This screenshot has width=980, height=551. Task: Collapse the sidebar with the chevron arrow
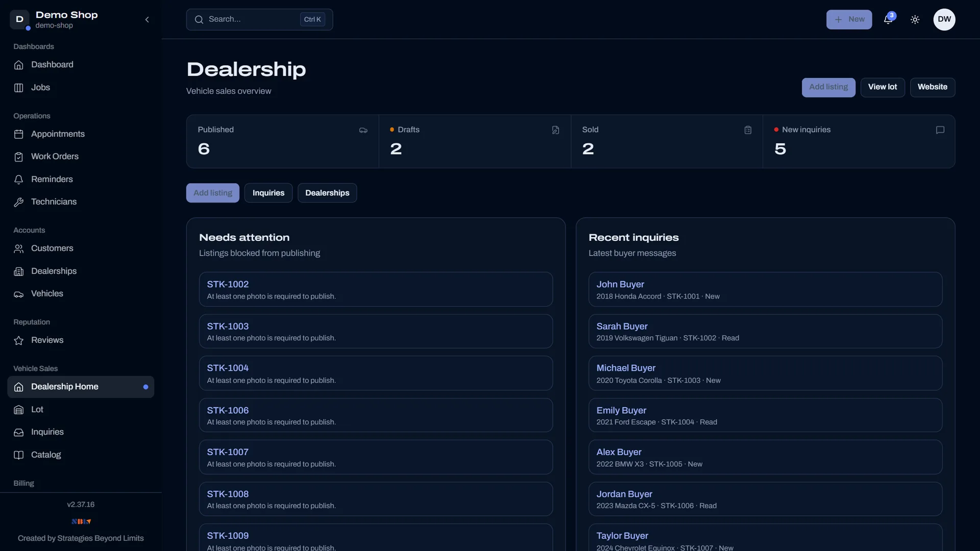pyautogui.click(x=147, y=19)
